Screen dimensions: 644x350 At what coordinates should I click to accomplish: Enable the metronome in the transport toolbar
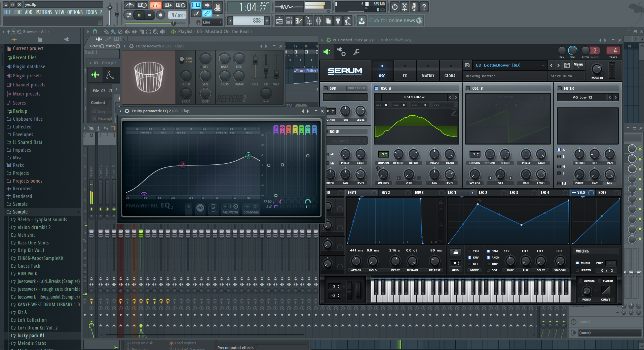pos(130,5)
